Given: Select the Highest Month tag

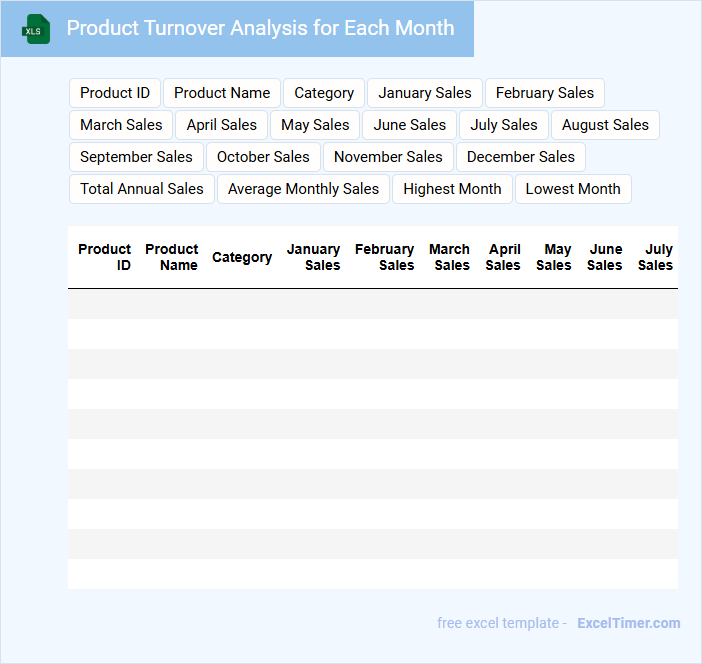Looking at the screenshot, I should coord(452,189).
